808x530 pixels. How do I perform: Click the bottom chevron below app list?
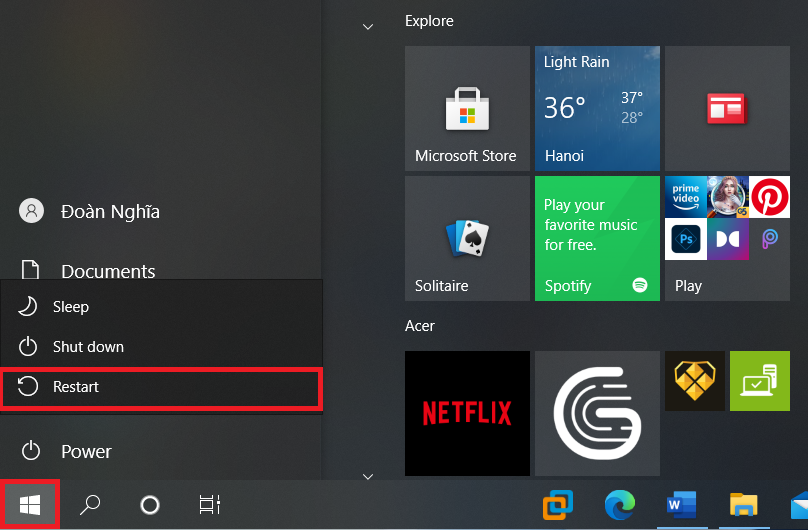pyautogui.click(x=368, y=476)
